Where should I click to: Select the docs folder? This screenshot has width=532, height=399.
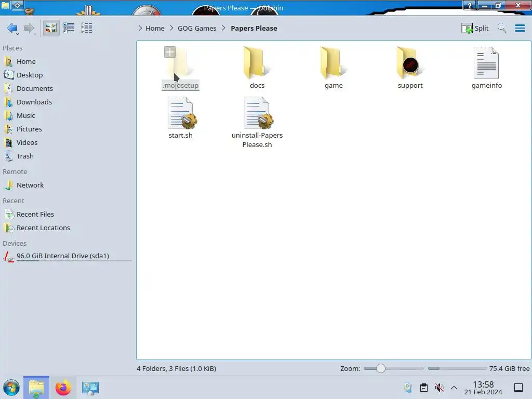click(x=257, y=68)
